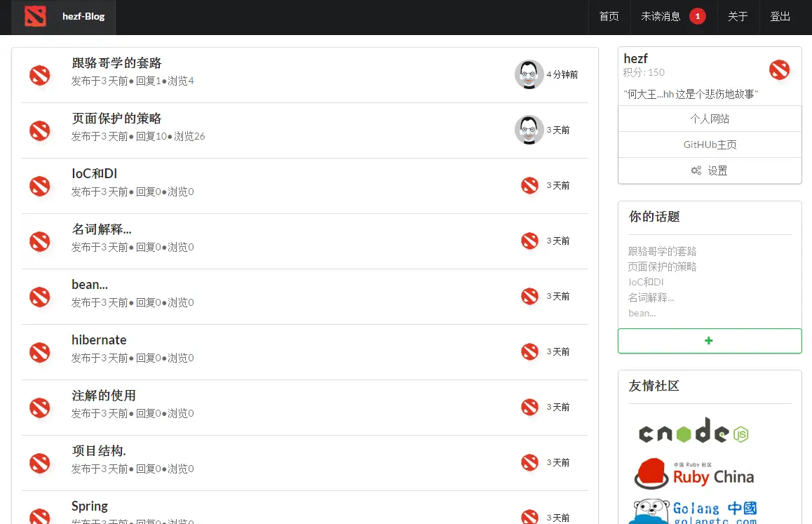Open the topic 跟骆哥学的套路
The height and width of the screenshot is (524, 812).
click(116, 63)
